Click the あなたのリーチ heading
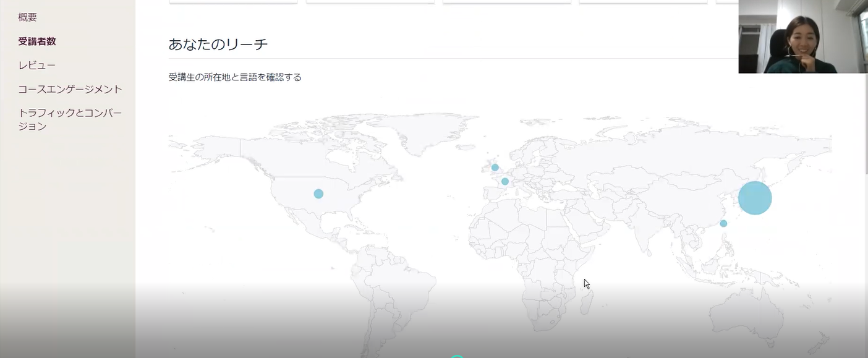This screenshot has width=868, height=358. point(218,44)
